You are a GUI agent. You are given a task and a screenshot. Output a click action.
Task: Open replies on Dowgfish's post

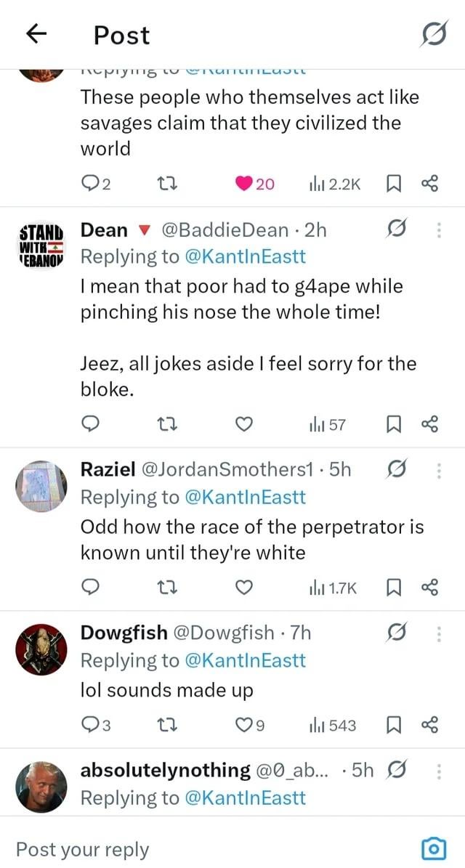pos(94,725)
